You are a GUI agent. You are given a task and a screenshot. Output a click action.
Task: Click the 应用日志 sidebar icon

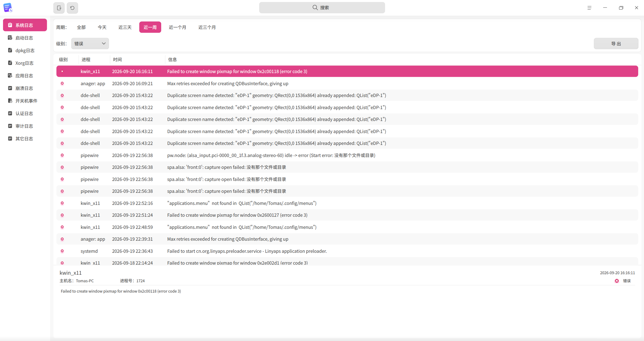(10, 76)
